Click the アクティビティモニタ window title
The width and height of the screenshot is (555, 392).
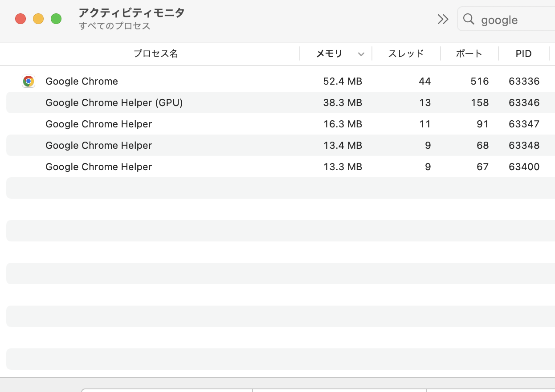(131, 12)
